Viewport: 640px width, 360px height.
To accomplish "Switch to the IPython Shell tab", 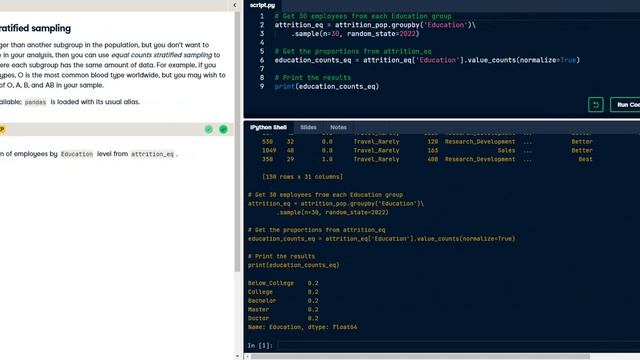I will pos(268,127).
